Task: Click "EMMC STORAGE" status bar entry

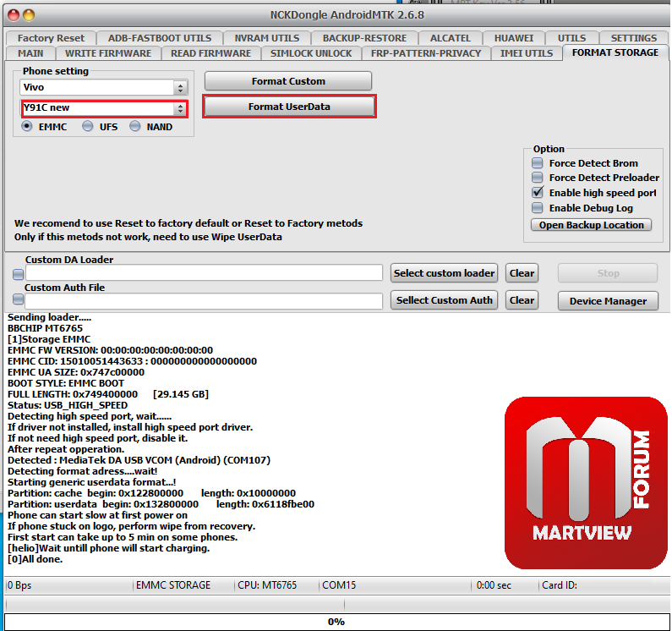Action: [x=173, y=585]
